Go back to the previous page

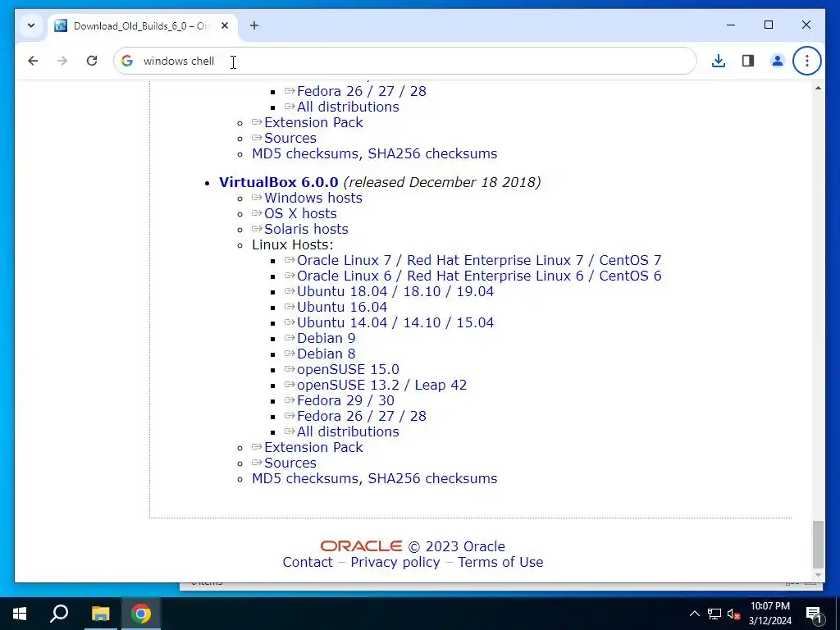[x=33, y=61]
